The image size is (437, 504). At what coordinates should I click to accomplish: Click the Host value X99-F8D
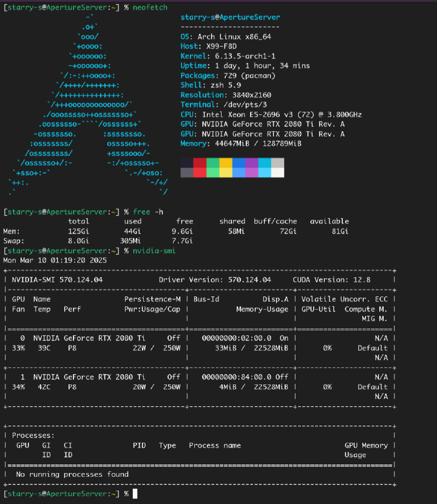pyautogui.click(x=222, y=46)
